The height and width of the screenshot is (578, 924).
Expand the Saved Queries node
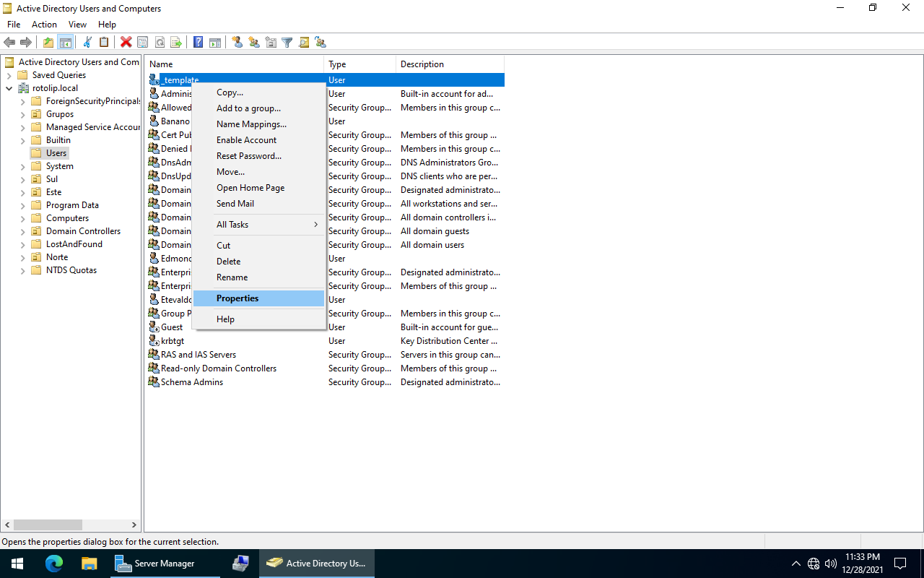pos(9,75)
